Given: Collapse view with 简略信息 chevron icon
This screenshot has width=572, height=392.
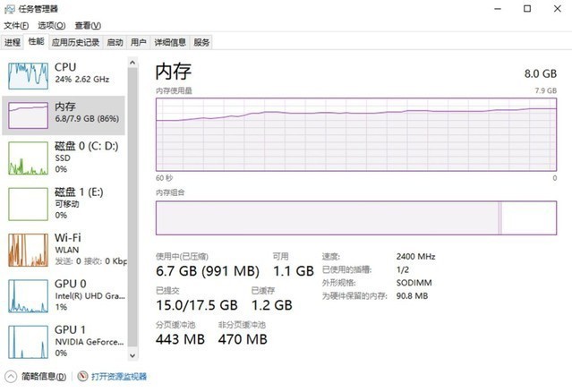Looking at the screenshot, I should coord(11,376).
